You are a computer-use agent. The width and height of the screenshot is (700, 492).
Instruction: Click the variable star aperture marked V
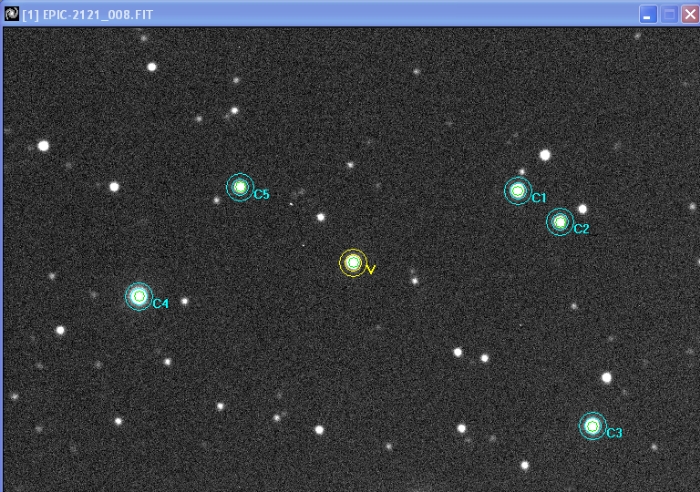pos(352,263)
